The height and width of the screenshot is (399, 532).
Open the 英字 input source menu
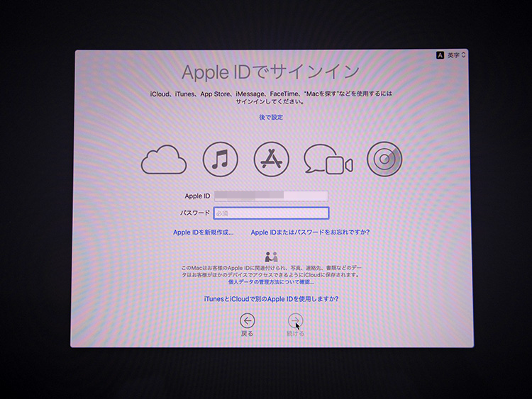[x=456, y=55]
